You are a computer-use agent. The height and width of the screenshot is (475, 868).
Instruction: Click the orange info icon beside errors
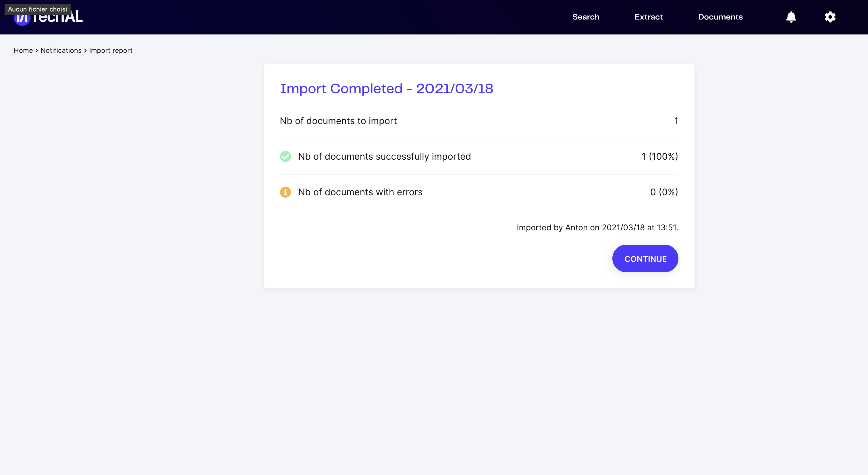pos(286,192)
